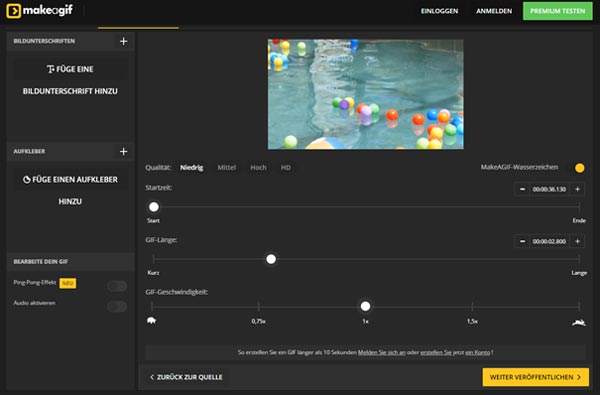Click the Anmelden menu item
Screen dimensions: 600x395
point(494,11)
